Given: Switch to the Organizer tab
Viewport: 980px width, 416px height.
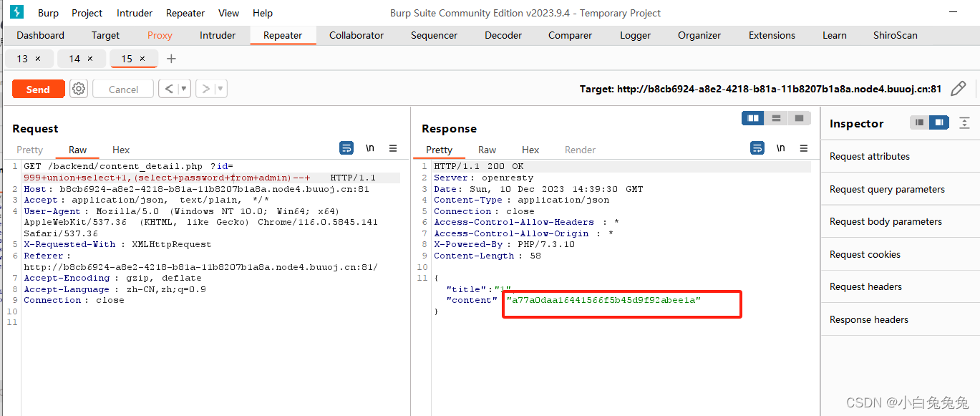Looking at the screenshot, I should [699, 35].
